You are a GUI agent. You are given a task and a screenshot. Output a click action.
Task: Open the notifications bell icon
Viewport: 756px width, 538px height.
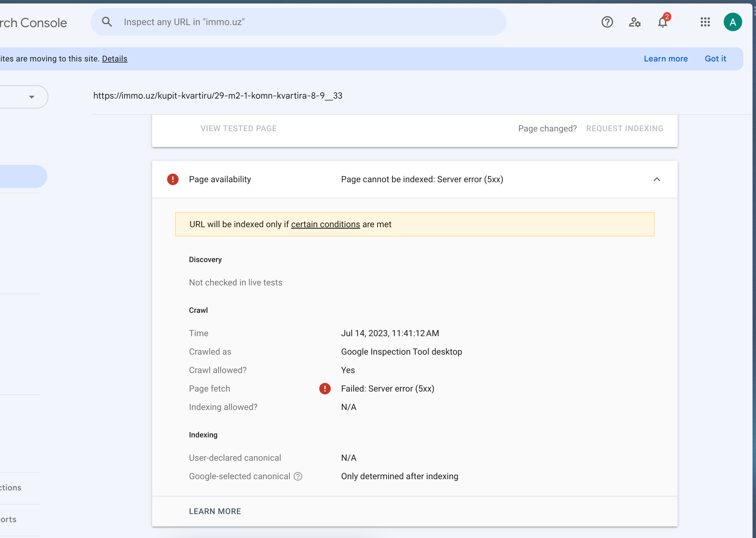coord(663,22)
